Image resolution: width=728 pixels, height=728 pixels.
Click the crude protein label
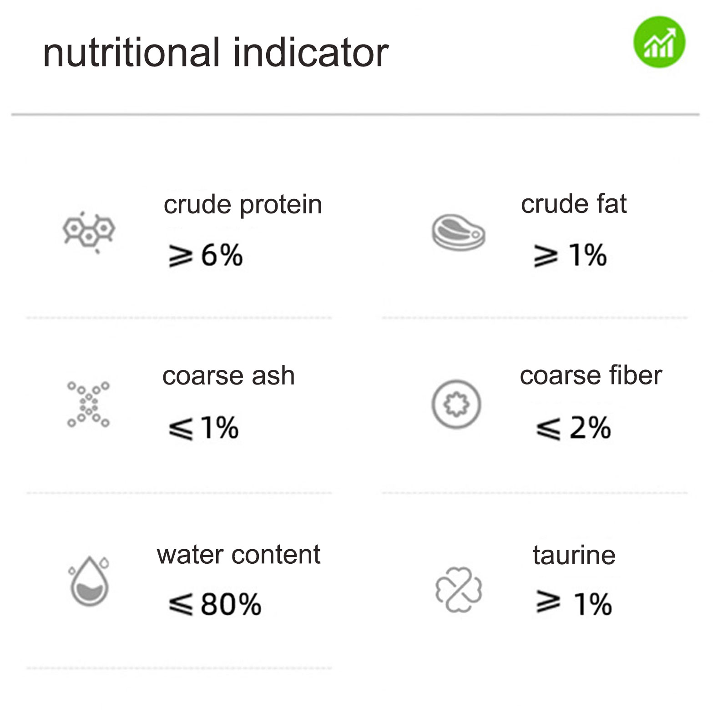(243, 205)
